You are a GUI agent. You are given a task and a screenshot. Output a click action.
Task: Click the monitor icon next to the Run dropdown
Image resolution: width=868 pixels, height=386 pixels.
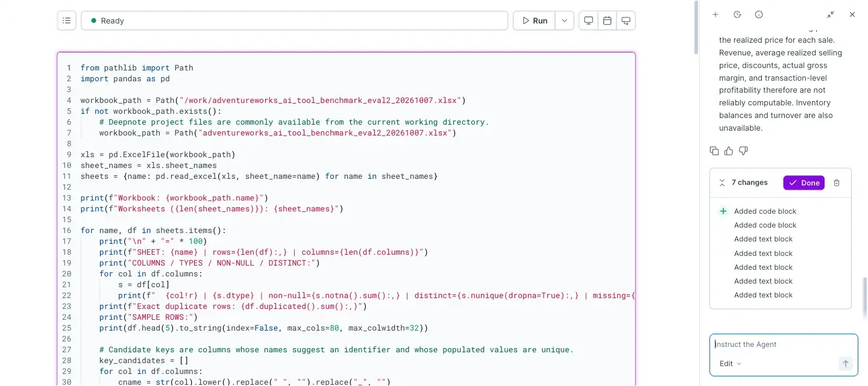click(x=588, y=20)
